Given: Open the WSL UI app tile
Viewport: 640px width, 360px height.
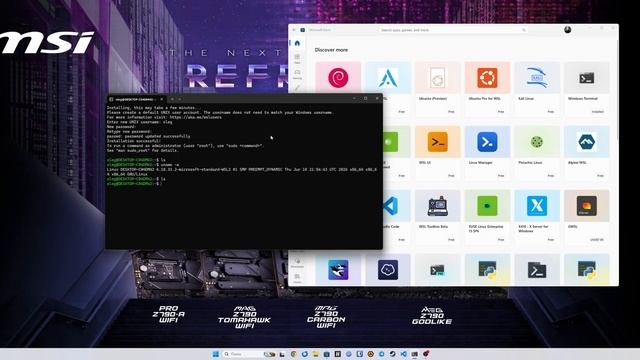Looking at the screenshot, I should tap(438, 152).
